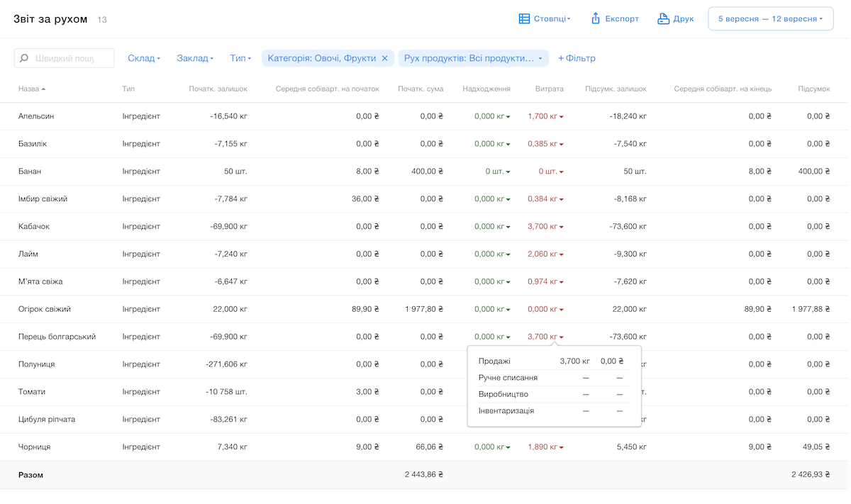Viewport: 851px width, 504px height.
Task: Add a new filter with +Фільтр
Action: 577,59
